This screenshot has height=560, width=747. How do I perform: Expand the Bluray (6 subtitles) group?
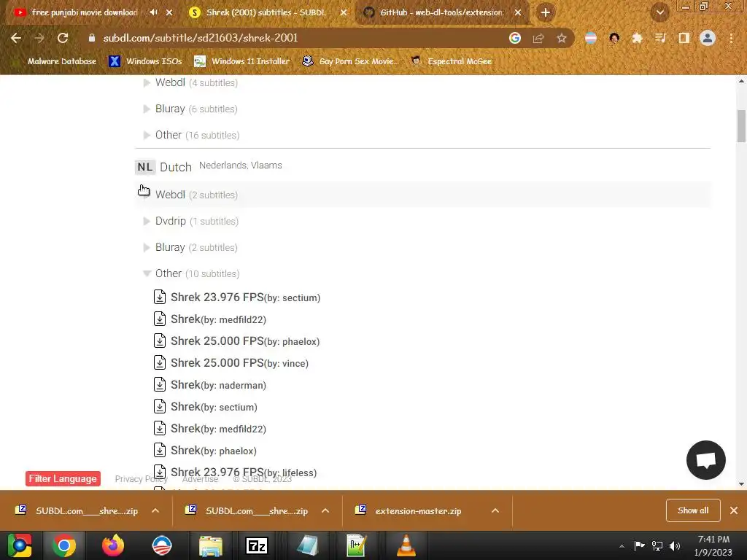pos(196,109)
